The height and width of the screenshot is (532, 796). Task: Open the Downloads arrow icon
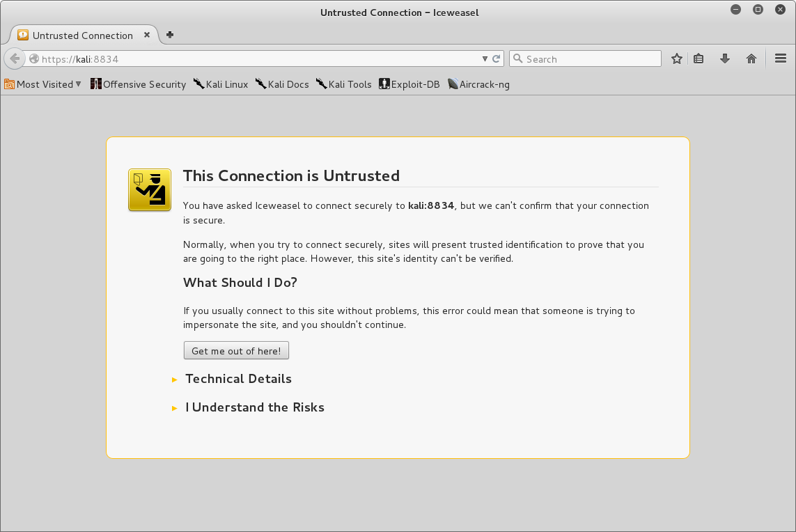tap(725, 59)
